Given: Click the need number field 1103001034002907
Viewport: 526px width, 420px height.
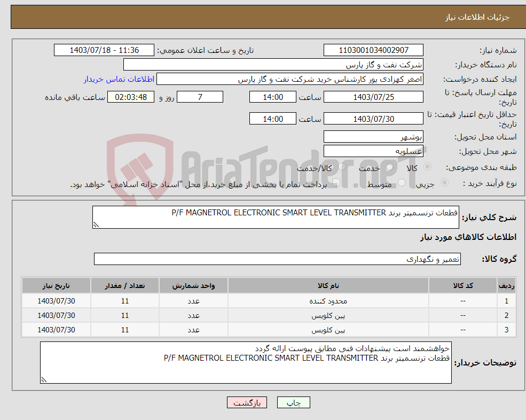Looking at the screenshot, I should (373, 50).
